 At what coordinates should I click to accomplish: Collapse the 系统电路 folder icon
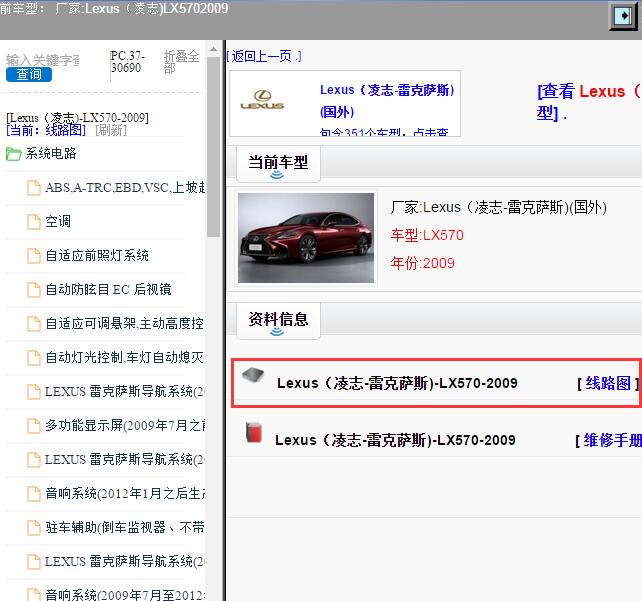[x=14, y=154]
